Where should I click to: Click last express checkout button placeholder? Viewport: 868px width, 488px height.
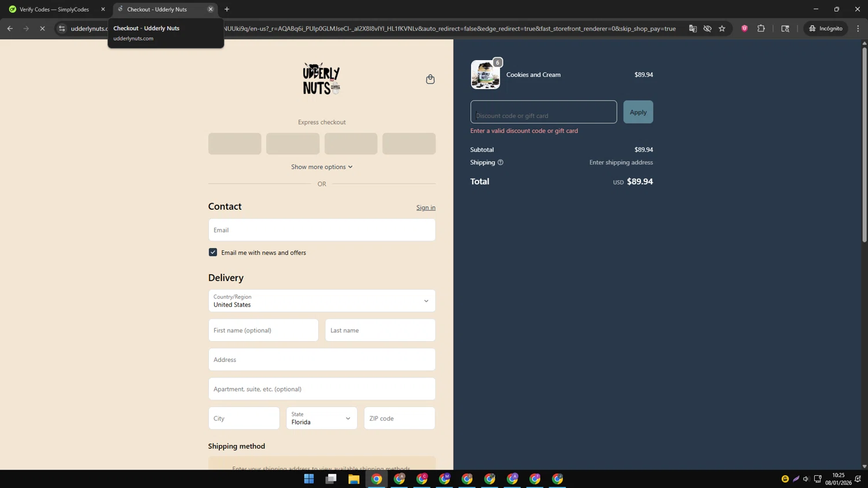[409, 143]
